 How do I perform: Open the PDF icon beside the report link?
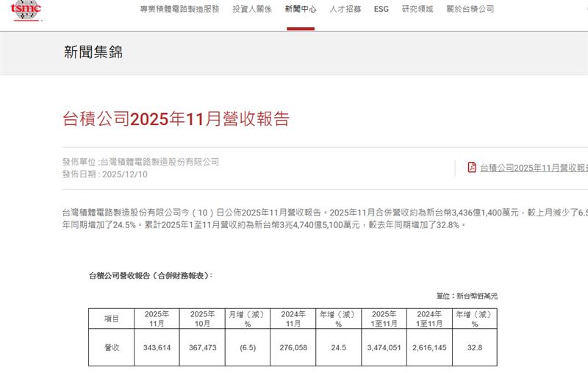tap(472, 167)
